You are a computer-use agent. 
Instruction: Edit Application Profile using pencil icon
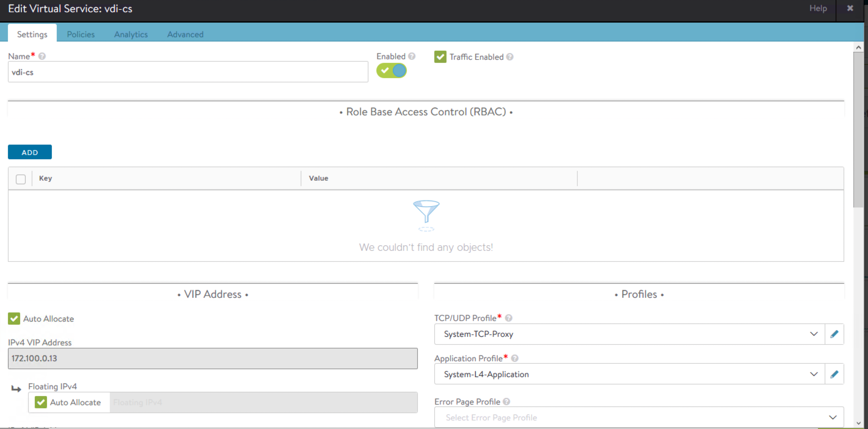834,374
